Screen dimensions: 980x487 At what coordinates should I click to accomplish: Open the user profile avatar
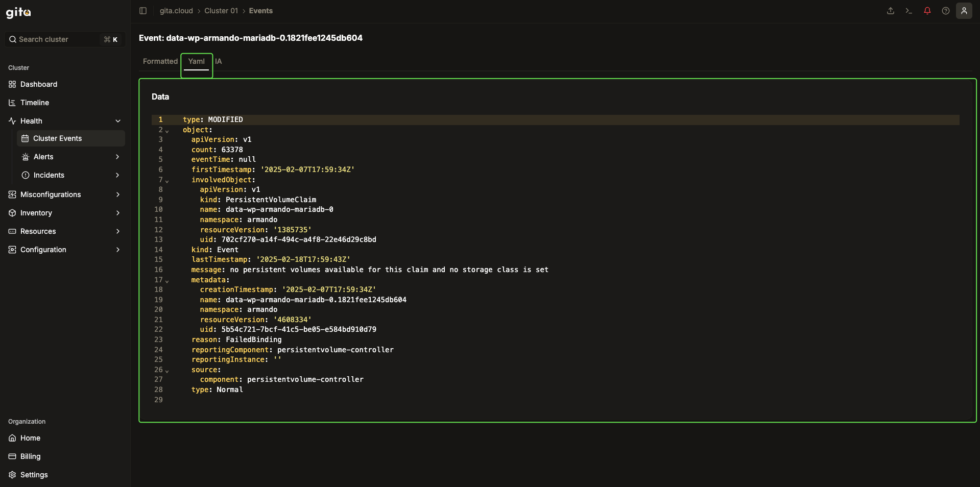coord(964,11)
